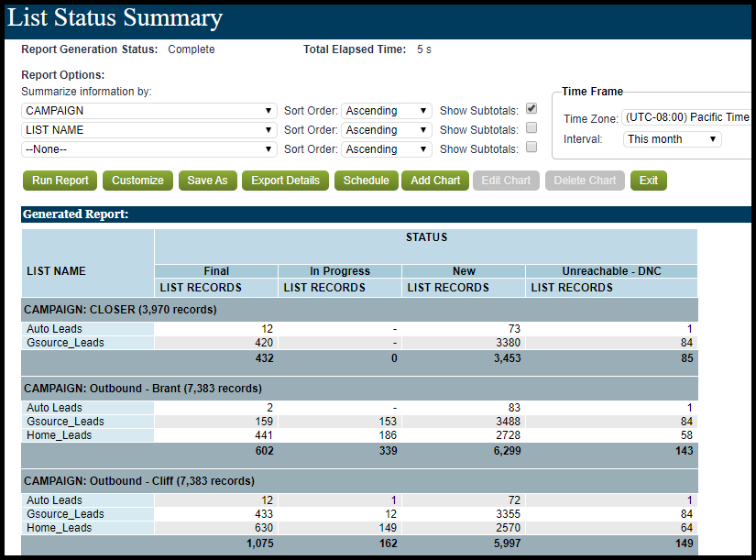Click the In Progress column header

click(x=340, y=271)
